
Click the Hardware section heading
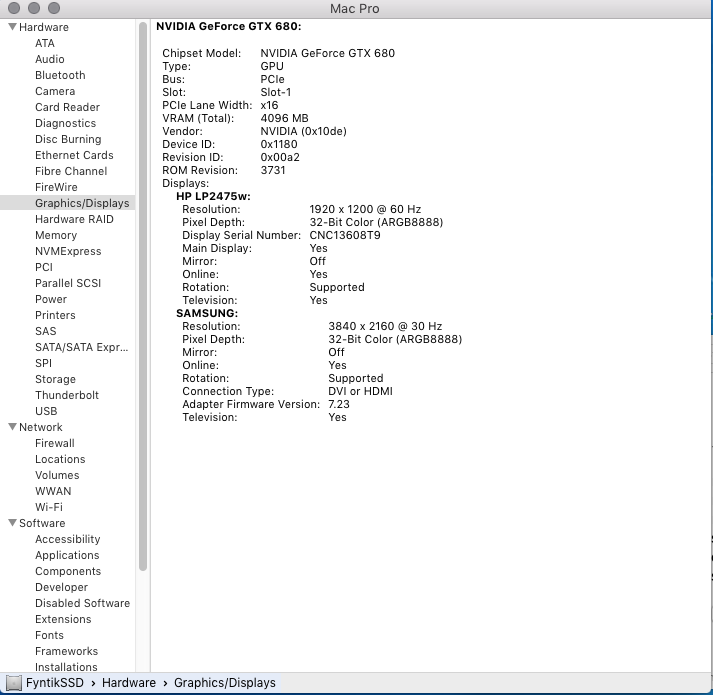44,27
